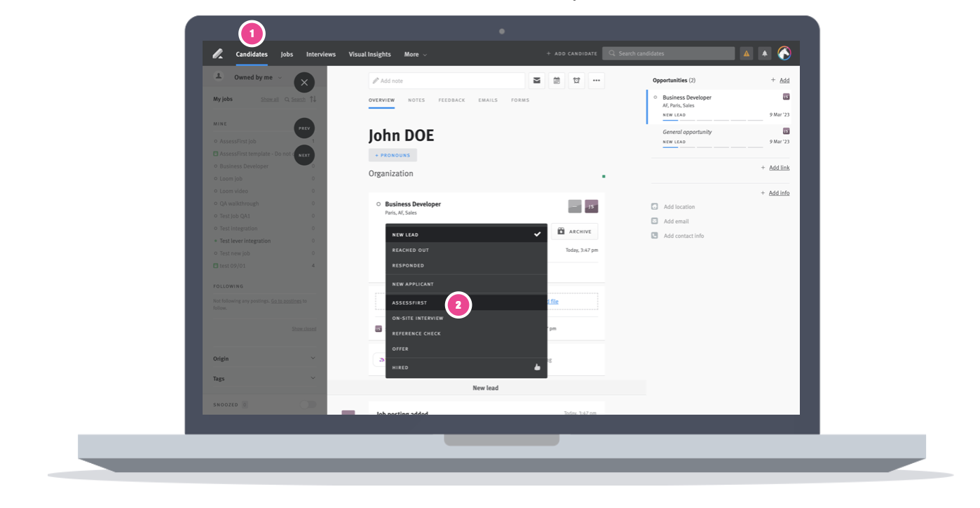Click the orange warning triangle icon
This screenshot has height=508, width=980.
746,53
